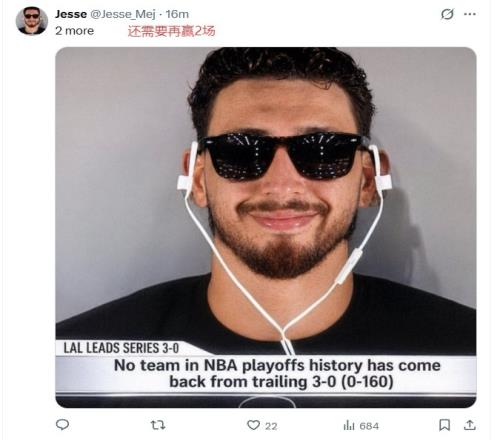Screen dimensions: 500x440
Task: Open the tweet via the 16m timestamp
Action: click(177, 14)
